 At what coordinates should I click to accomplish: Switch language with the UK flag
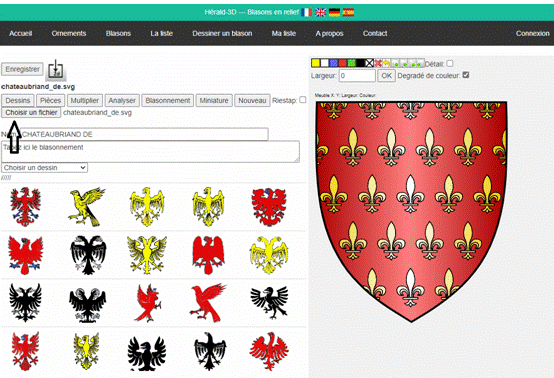[x=320, y=12]
